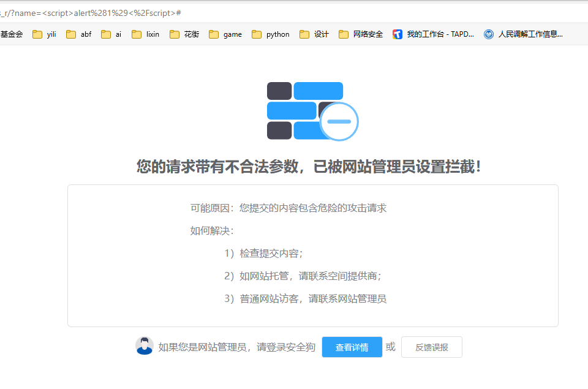Click the text 1）检查提交内容；
Screen dimensions: 588x389
(263, 254)
